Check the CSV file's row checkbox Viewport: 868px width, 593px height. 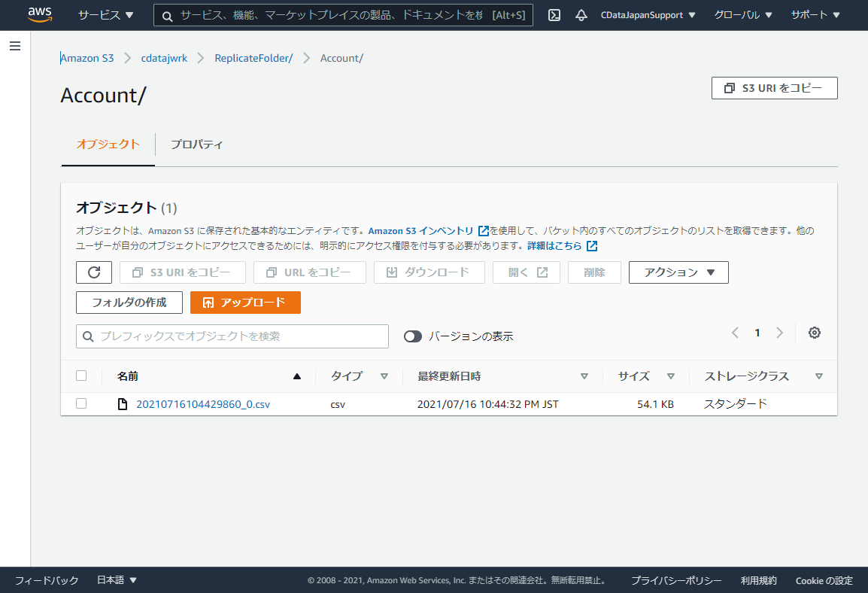click(81, 403)
